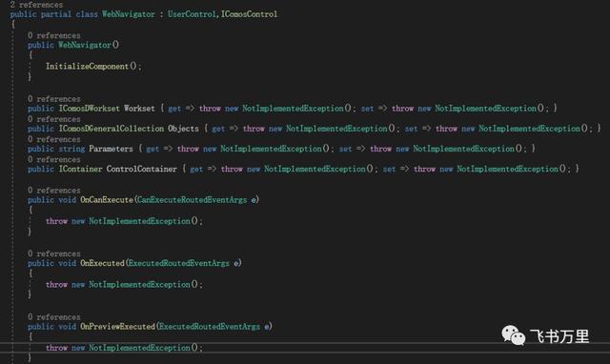Open "0 references" above the OnCanExecute method
Screen dimensions: 610x364
[54, 191]
